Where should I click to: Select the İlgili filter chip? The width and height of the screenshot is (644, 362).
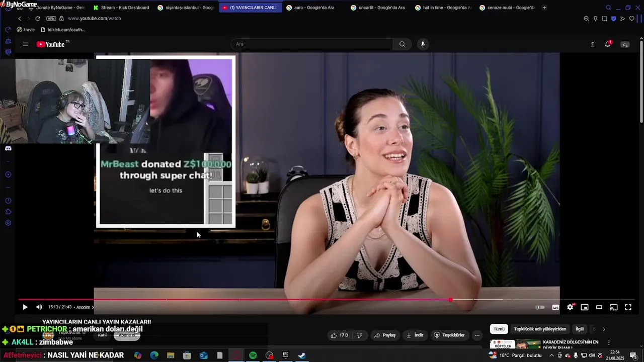[580, 329]
